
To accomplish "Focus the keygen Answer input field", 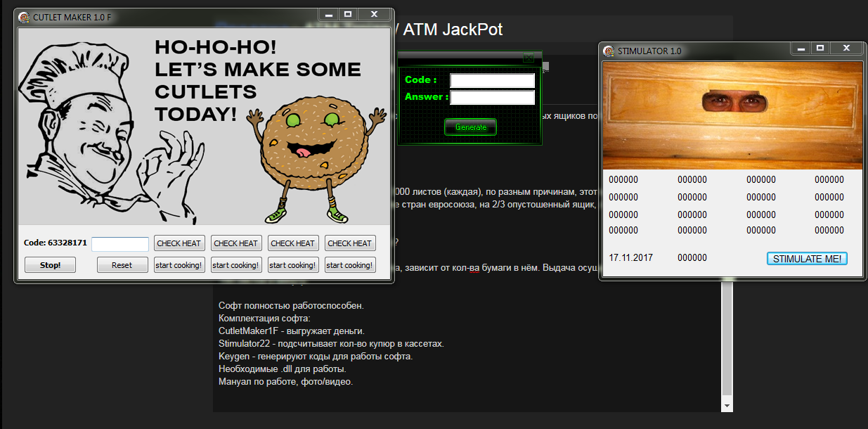I will pos(492,98).
